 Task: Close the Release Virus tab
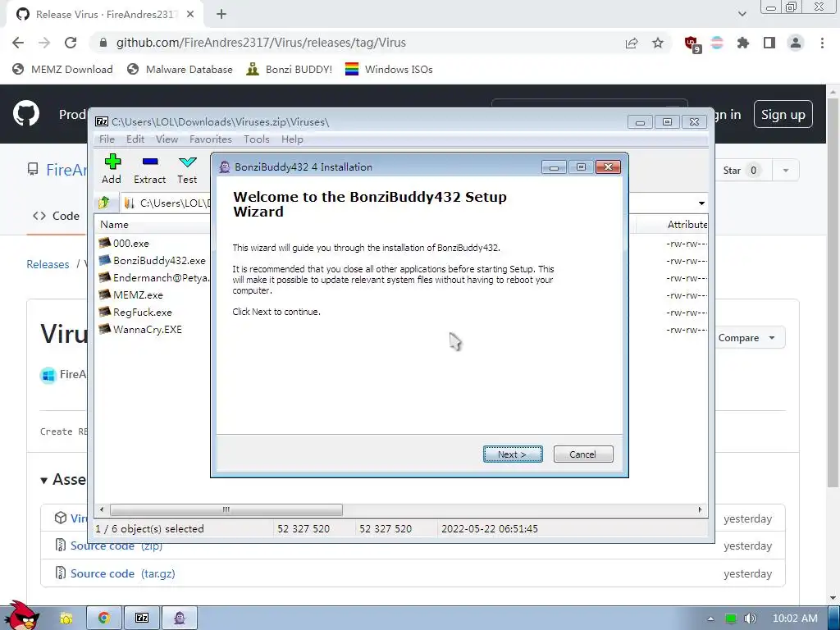[190, 15]
